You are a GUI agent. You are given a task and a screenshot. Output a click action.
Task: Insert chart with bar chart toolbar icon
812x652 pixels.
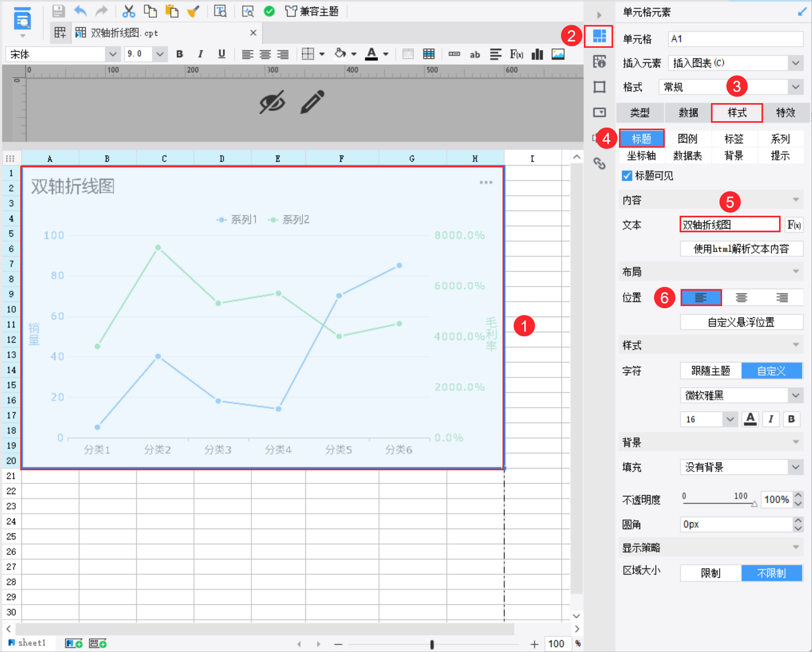pos(538,54)
